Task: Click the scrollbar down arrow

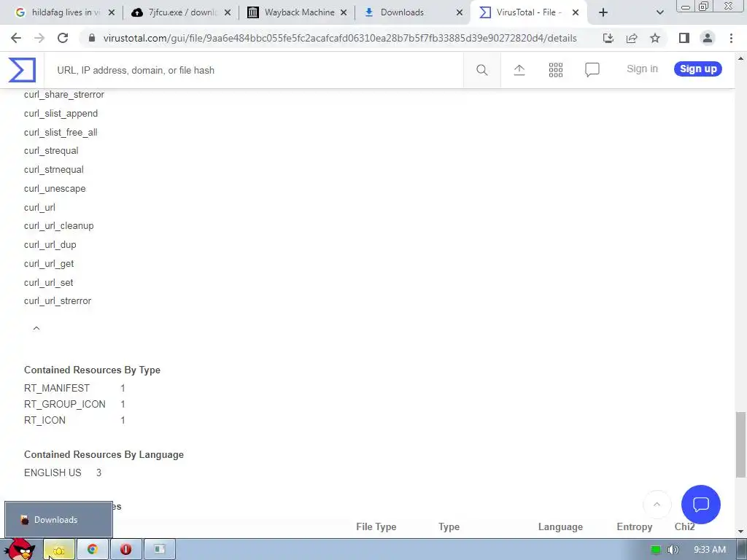Action: pos(740,531)
